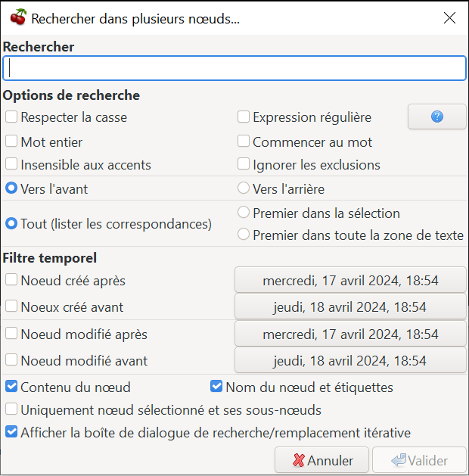Viewport: 469px width, 476px height.
Task: Click the cherry application icon in title bar
Action: [x=18, y=17]
